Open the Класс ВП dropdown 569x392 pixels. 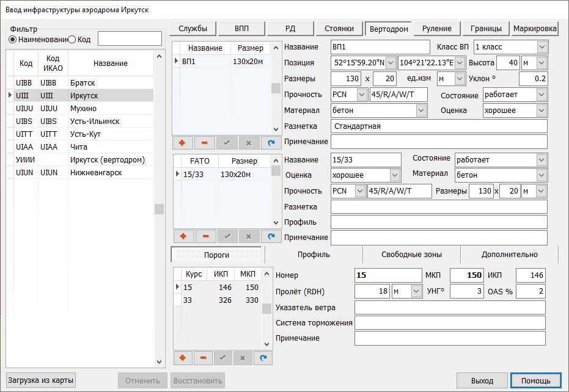point(541,47)
